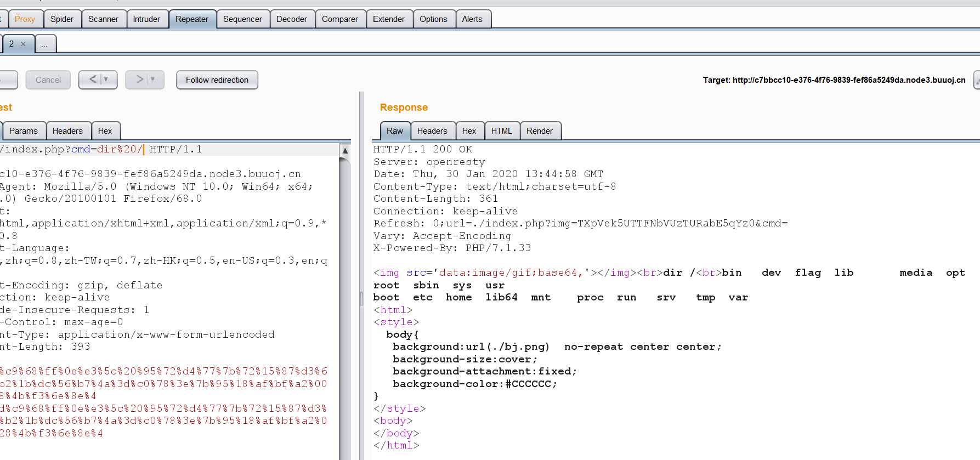The height and width of the screenshot is (460, 980).
Task: Open the response Hex tab
Action: [469, 131]
